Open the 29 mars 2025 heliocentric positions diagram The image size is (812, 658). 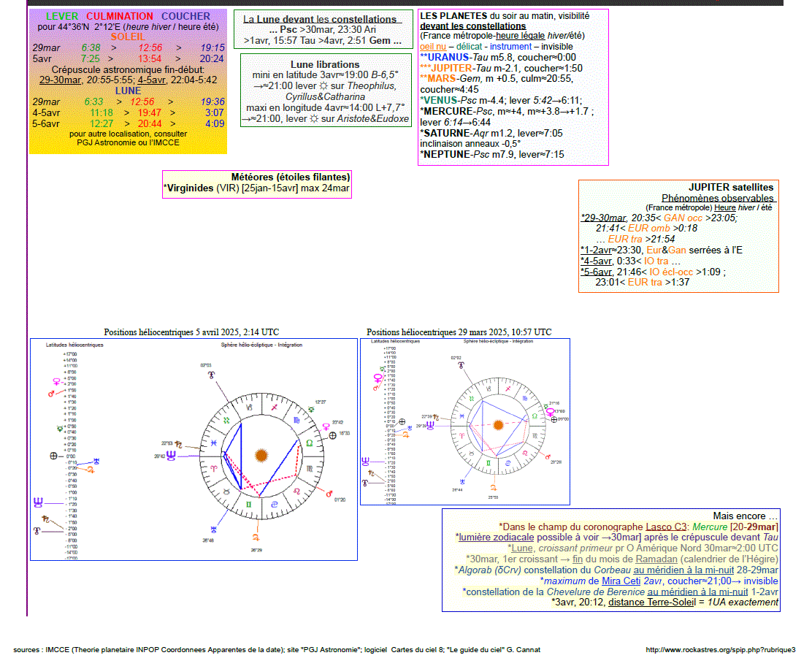click(x=465, y=421)
